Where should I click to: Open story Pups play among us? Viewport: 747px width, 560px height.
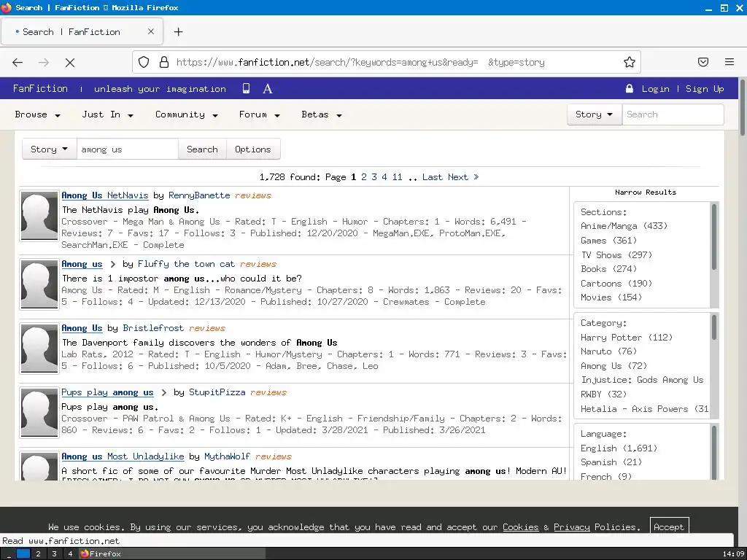(107, 392)
